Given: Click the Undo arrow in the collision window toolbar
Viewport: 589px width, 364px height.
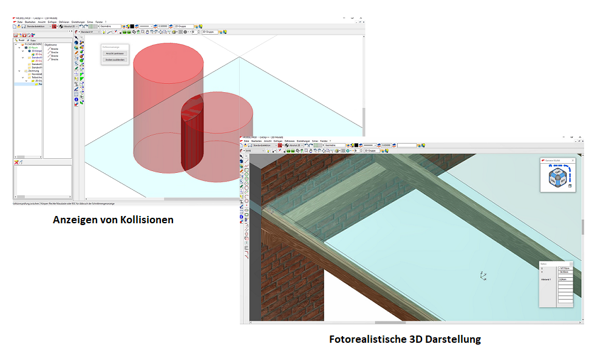Looking at the screenshot, I should 81,26.
